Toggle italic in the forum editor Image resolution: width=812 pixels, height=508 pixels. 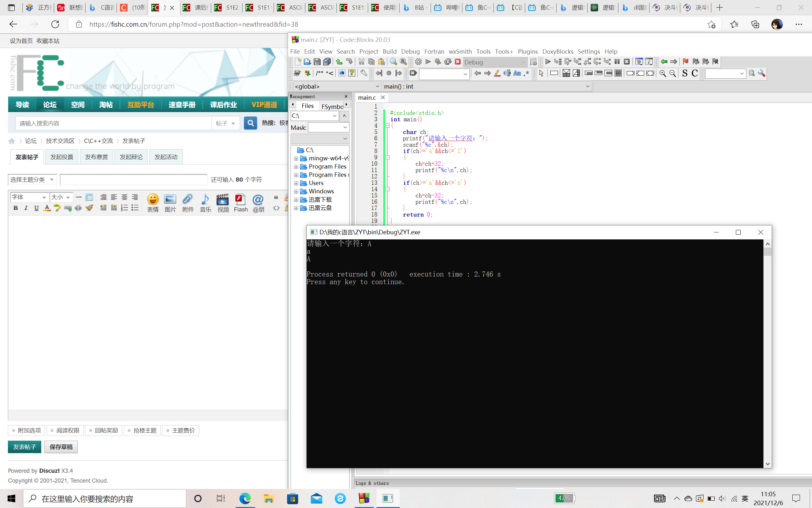point(26,208)
